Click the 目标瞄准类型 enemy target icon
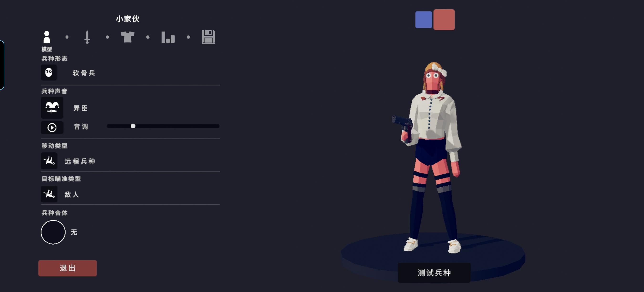The width and height of the screenshot is (644, 292). coord(49,194)
